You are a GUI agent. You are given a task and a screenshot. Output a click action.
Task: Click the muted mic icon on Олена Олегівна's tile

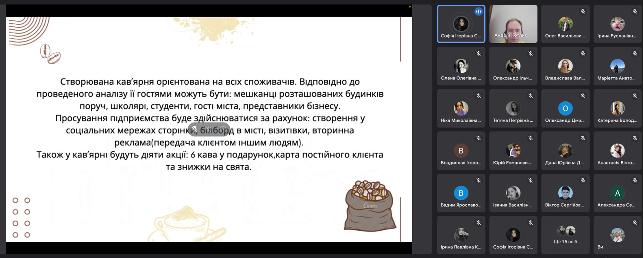(479, 54)
